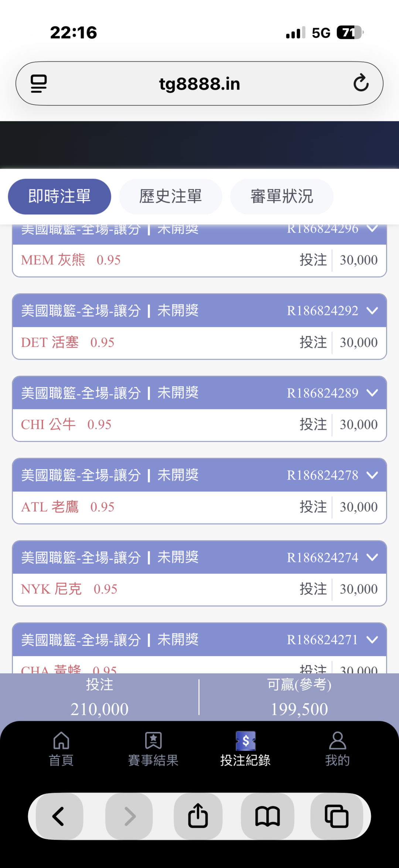Expand bet slip R186824289
The image size is (399, 868).
click(x=372, y=393)
